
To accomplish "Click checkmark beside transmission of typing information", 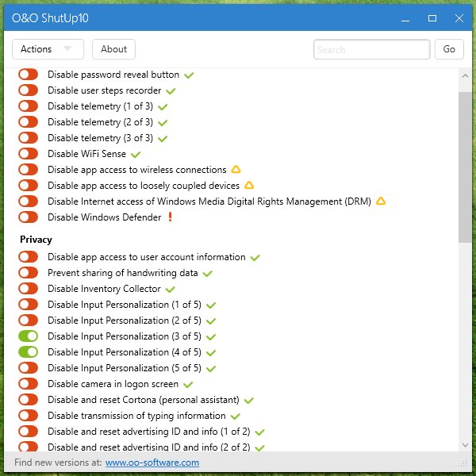I will click(236, 416).
